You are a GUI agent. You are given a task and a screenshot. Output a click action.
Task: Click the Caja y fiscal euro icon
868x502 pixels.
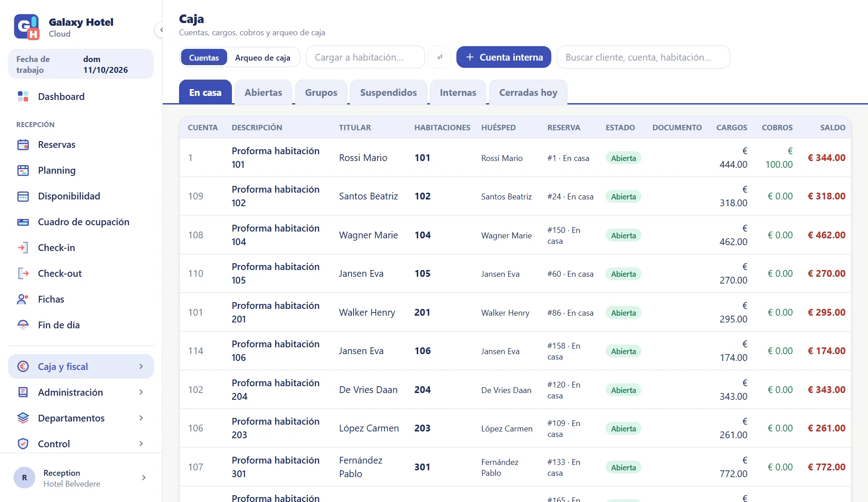23,366
